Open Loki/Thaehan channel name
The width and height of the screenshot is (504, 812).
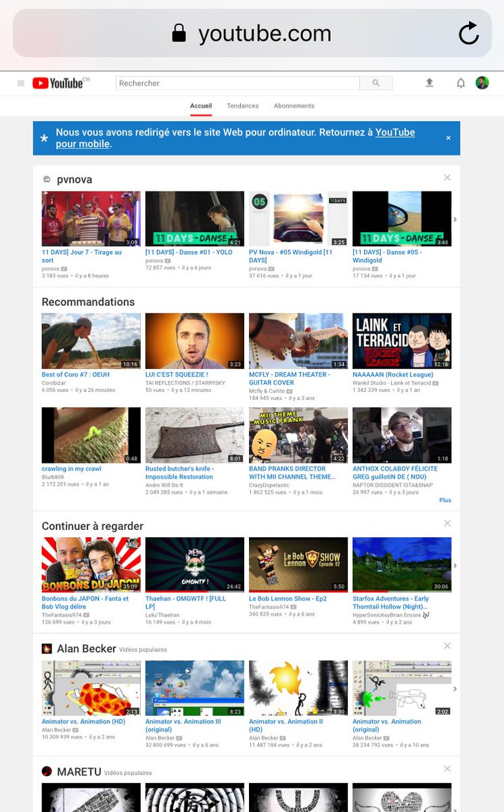pos(162,614)
